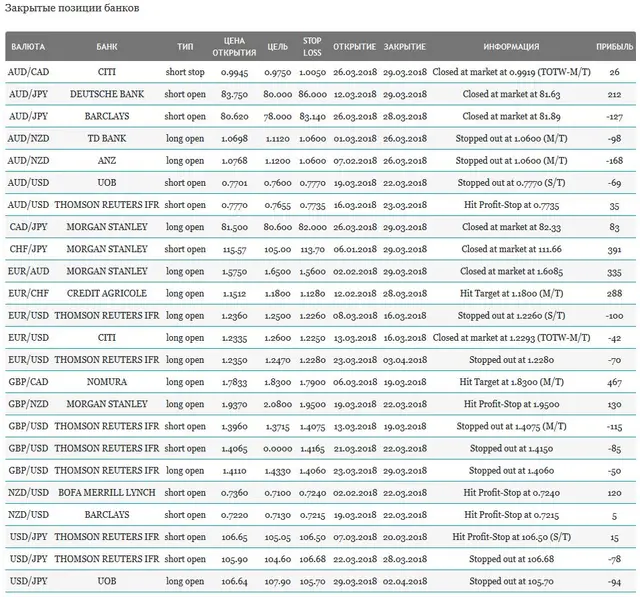
Task: Click the TD BANK cell
Action: [x=107, y=139]
